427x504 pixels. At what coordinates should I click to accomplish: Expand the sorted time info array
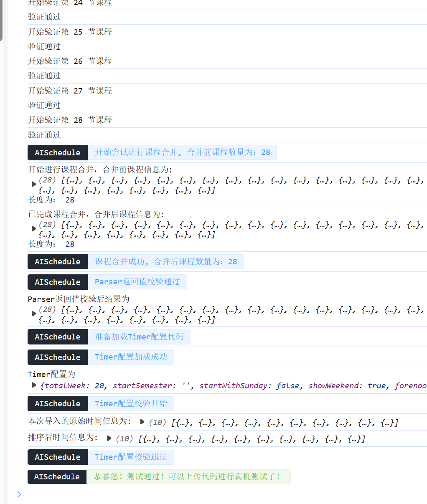[x=109, y=438]
